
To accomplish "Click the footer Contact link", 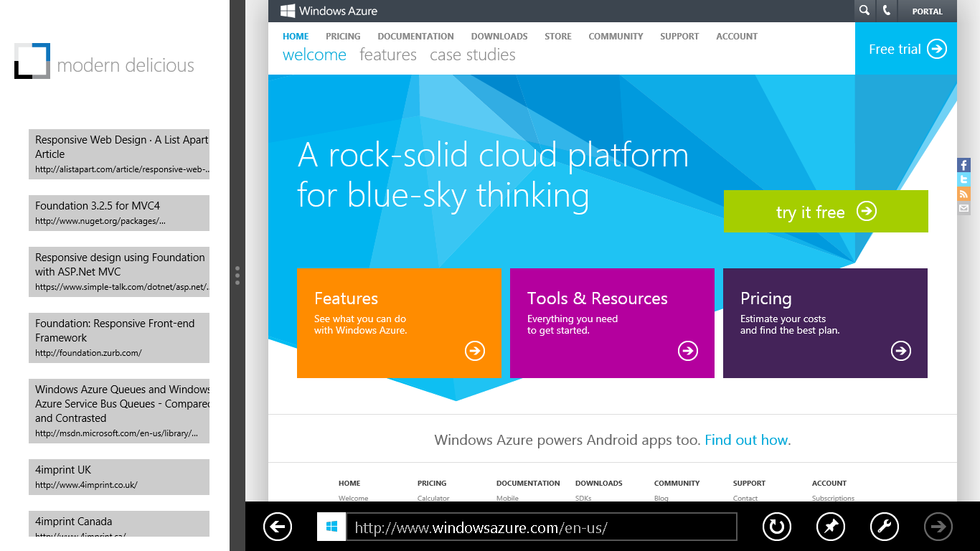I will point(745,498).
